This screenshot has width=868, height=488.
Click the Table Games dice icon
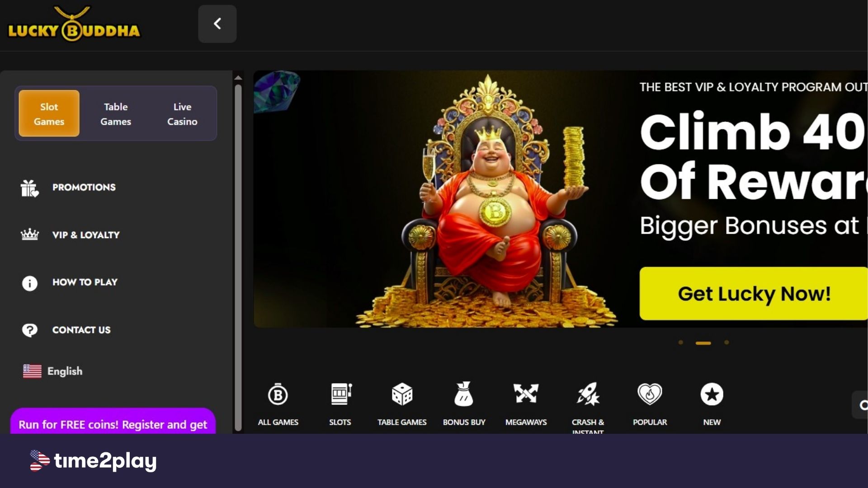coord(402,394)
